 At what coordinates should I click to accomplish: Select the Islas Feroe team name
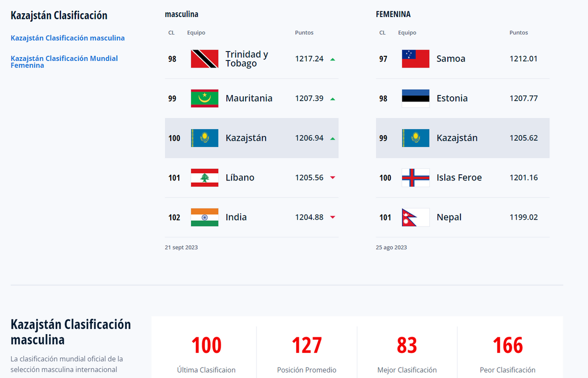coord(459,178)
